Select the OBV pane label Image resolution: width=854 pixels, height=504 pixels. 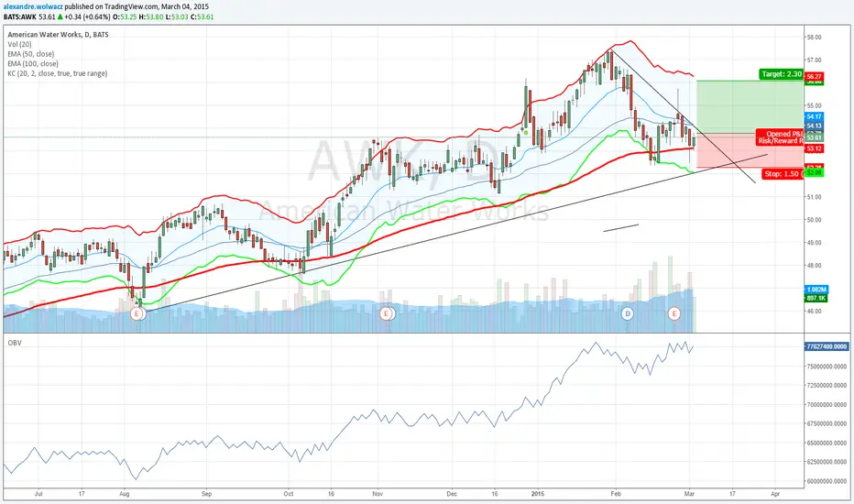coord(15,343)
